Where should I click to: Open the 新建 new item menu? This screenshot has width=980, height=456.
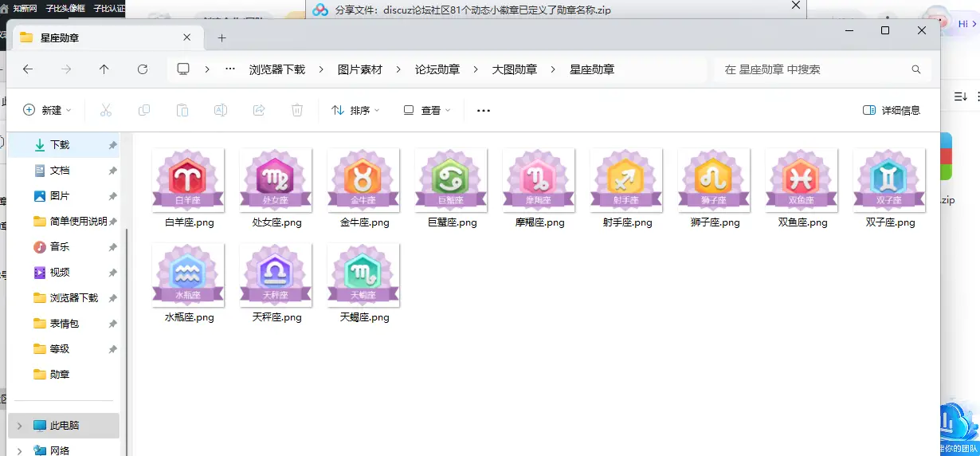pyautogui.click(x=48, y=110)
